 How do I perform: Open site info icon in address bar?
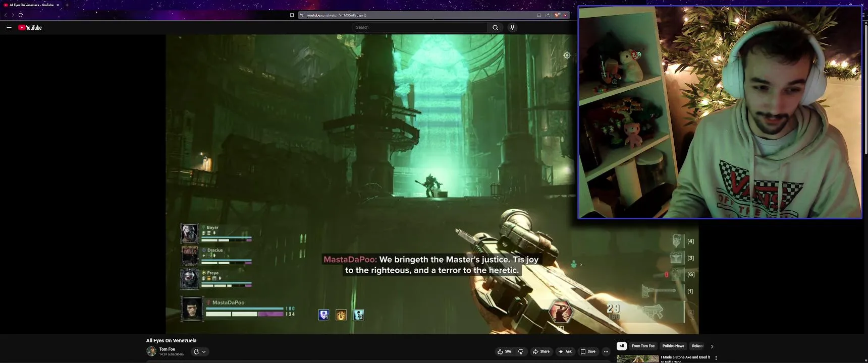[302, 15]
